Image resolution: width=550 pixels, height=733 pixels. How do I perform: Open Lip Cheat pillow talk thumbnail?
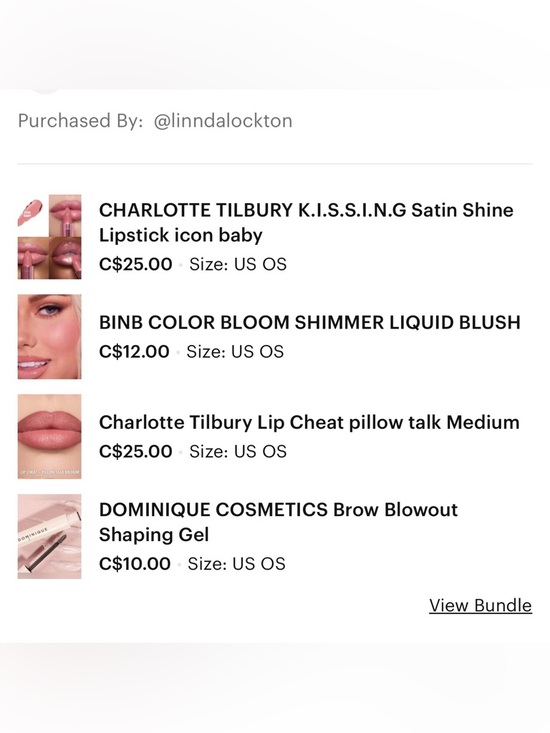pos(50,436)
